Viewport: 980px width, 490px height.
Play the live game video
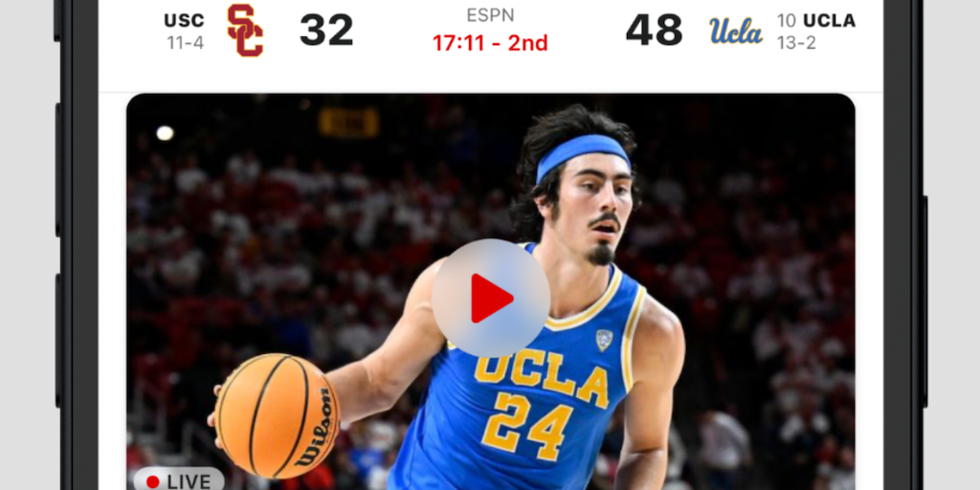coord(491,299)
